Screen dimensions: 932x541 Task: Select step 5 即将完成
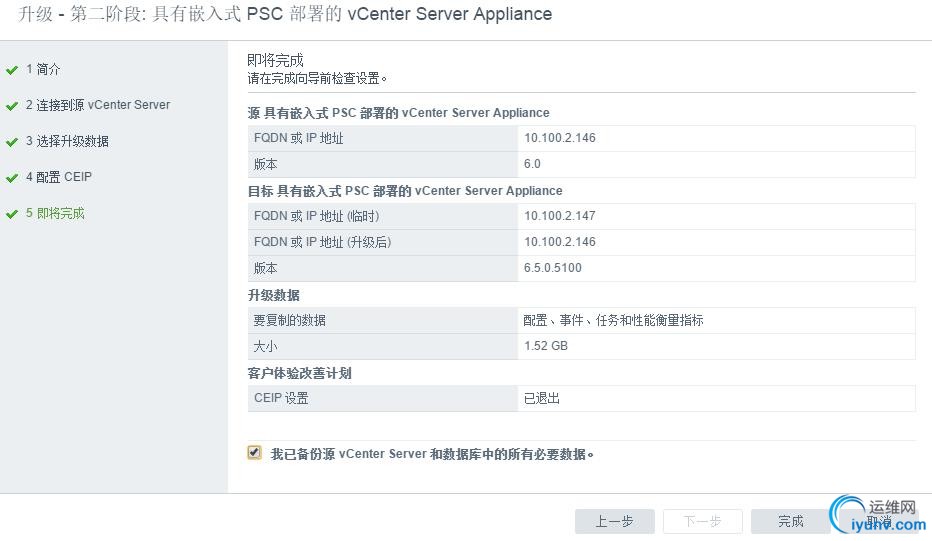55,213
